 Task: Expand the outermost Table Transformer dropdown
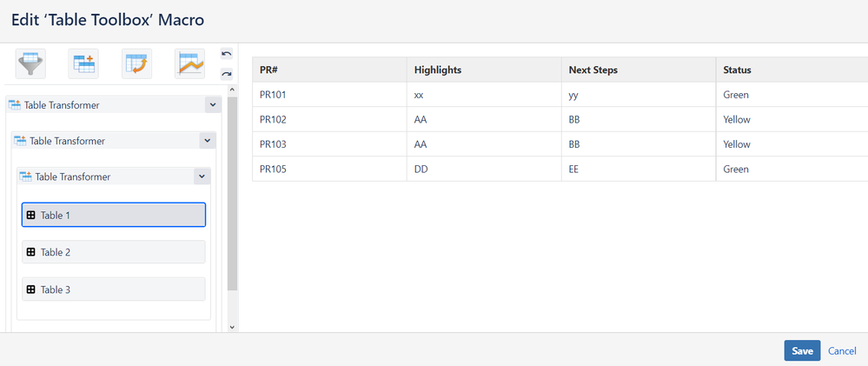(x=212, y=104)
